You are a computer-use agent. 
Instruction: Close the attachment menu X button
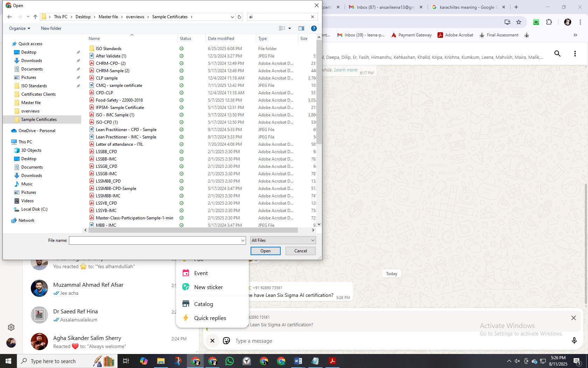(x=212, y=341)
